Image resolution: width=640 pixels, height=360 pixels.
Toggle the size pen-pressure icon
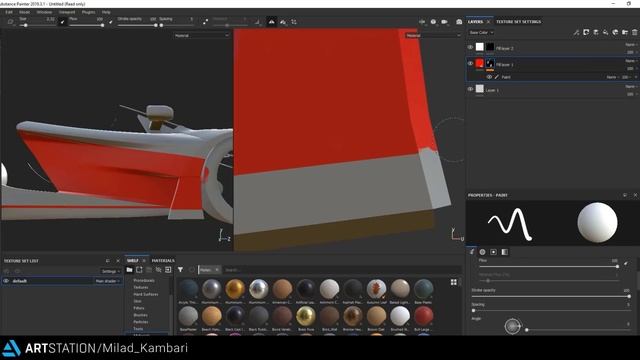tap(62, 22)
